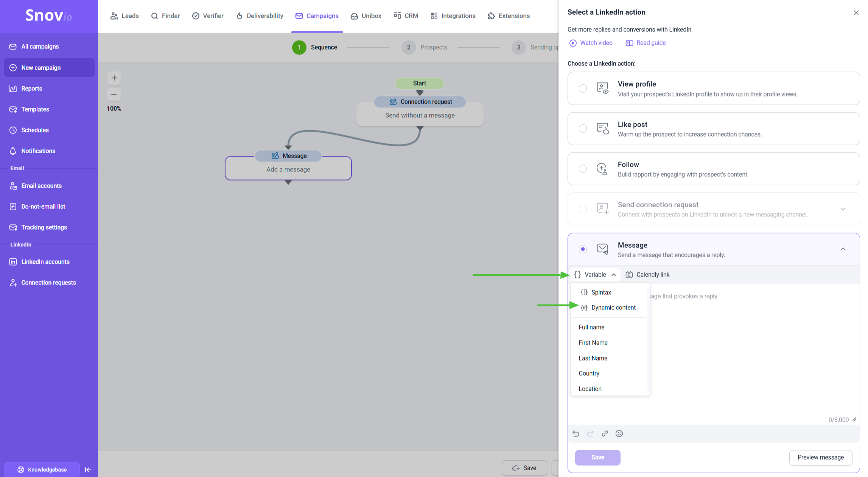Go to the Deliverability tab
This screenshot has height=477, width=868.
pyautogui.click(x=260, y=16)
